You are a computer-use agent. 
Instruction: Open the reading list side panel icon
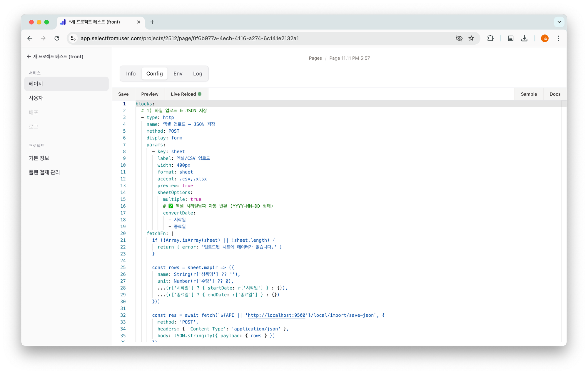point(511,38)
